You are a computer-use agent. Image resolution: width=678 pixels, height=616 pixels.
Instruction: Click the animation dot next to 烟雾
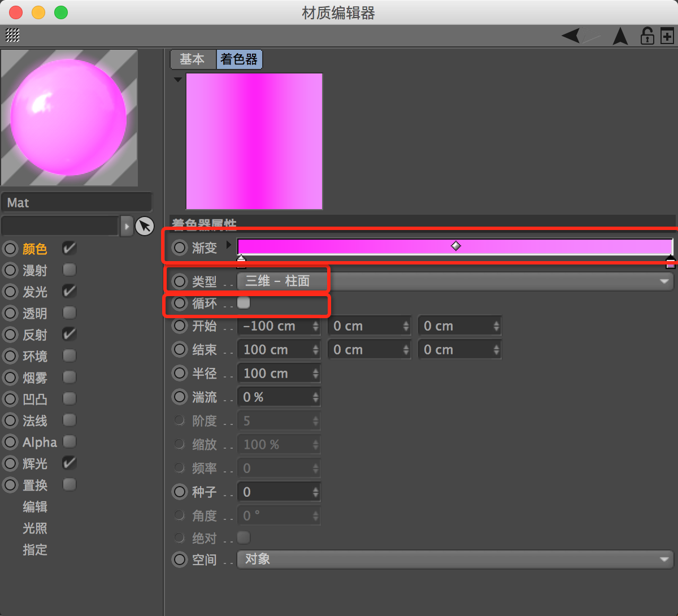click(x=10, y=378)
